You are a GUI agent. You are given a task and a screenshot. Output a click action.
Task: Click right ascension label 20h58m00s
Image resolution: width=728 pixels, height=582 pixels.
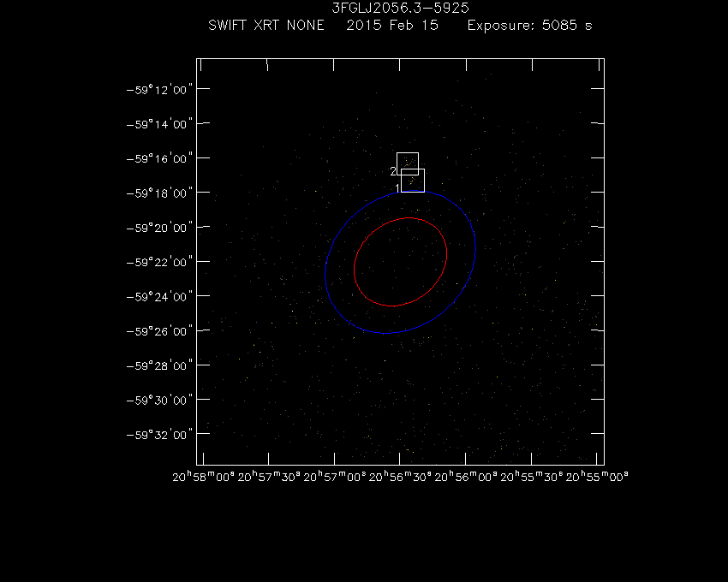tap(203, 477)
